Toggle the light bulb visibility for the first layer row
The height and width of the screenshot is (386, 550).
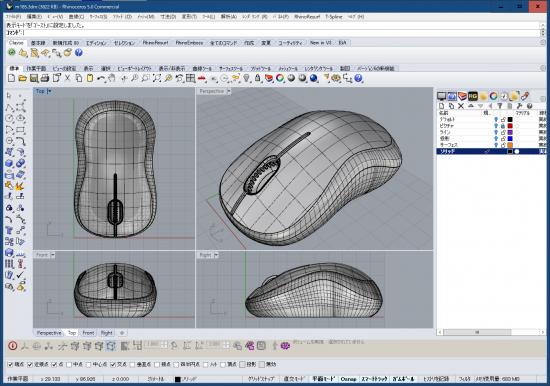pos(496,119)
